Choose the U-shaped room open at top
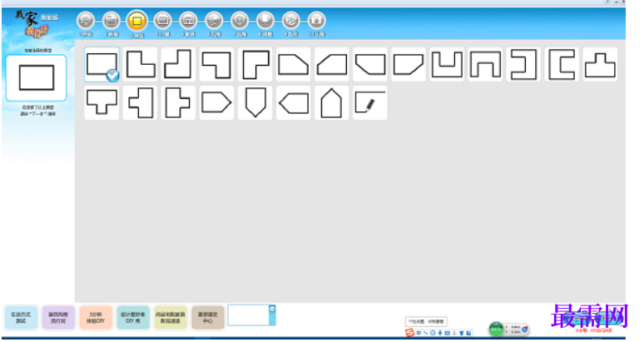This screenshot has width=644, height=342. point(447,64)
